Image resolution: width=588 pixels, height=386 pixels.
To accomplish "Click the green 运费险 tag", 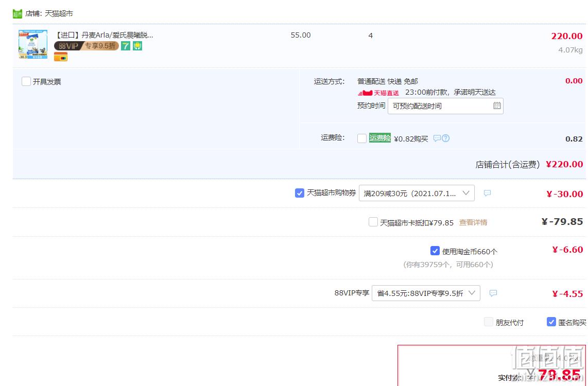I will 380,138.
